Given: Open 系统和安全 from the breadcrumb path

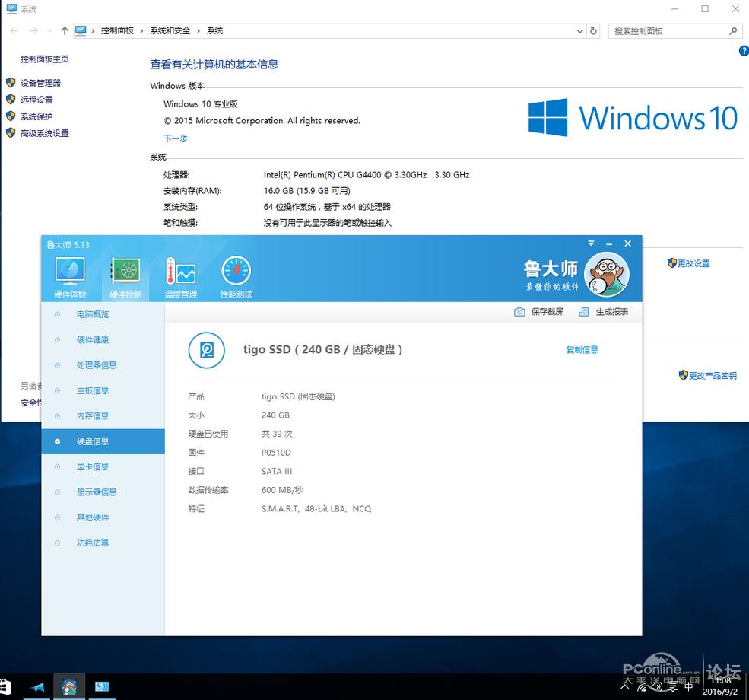Looking at the screenshot, I should point(171,30).
